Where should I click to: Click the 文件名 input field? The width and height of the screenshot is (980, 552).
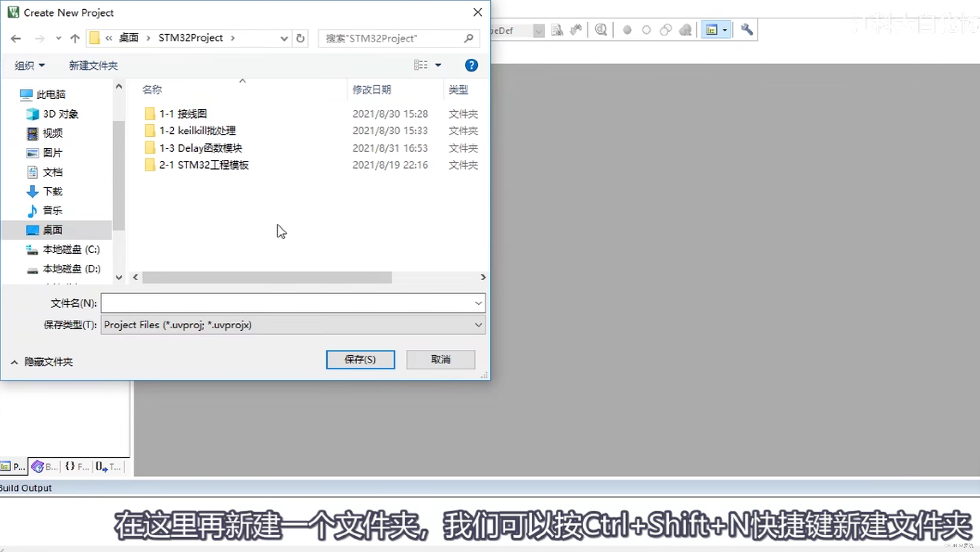coord(287,303)
